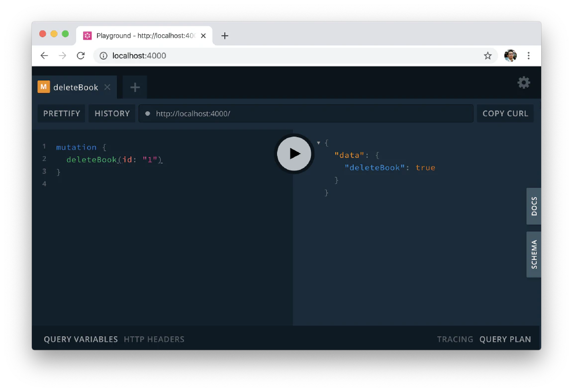The width and height of the screenshot is (573, 392).
Task: Reload the localhost page
Action: (x=81, y=56)
